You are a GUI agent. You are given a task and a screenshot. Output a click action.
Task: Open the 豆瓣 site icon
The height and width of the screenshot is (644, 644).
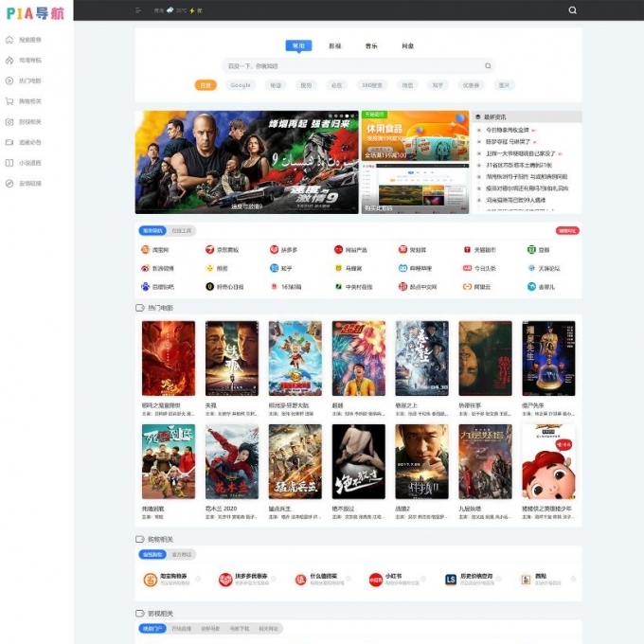pyautogui.click(x=531, y=250)
